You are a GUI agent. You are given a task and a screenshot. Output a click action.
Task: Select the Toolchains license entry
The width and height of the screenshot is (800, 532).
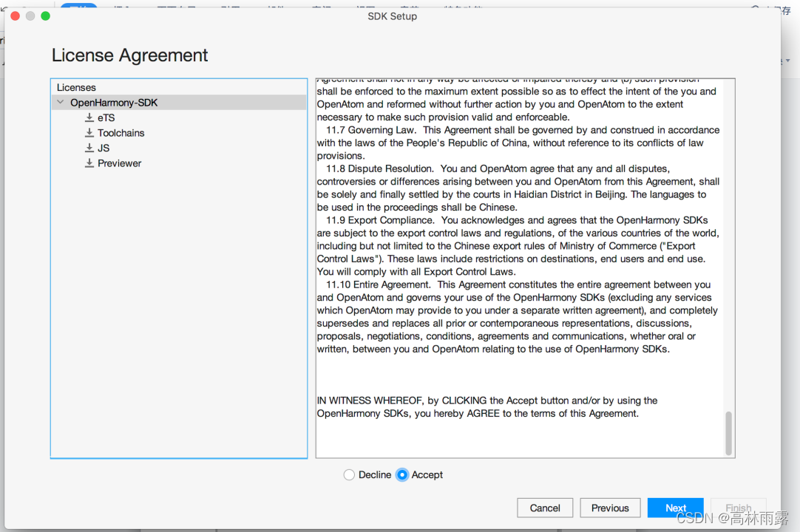[121, 133]
